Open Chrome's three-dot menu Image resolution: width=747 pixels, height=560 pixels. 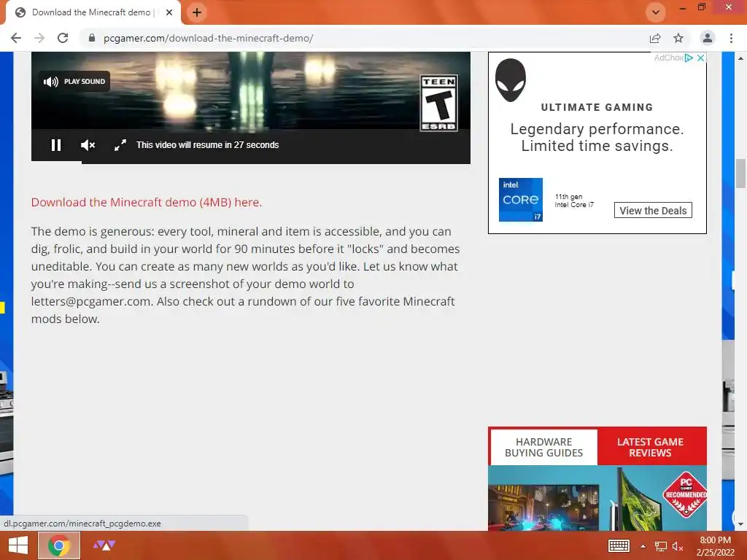[731, 38]
